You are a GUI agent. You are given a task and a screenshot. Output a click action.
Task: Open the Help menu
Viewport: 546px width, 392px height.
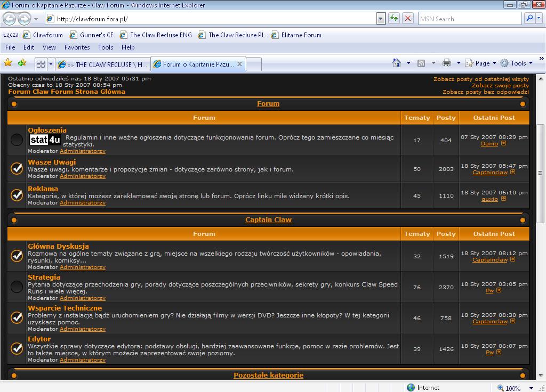point(128,47)
